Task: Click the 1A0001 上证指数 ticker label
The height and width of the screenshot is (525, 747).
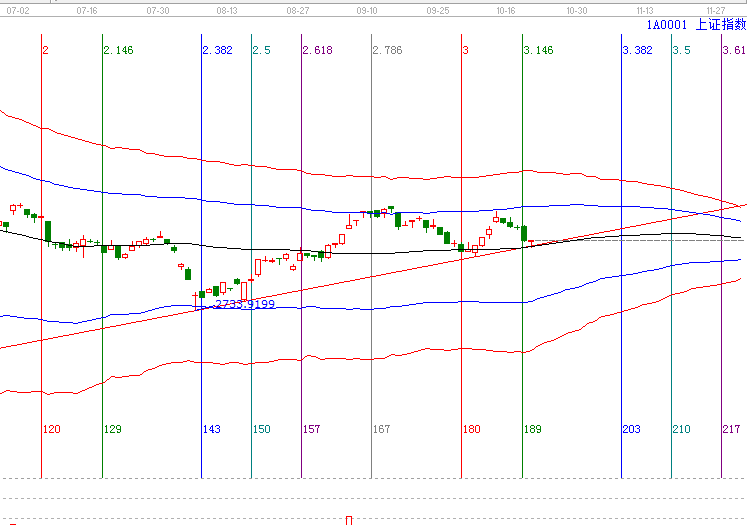Action: (696, 25)
